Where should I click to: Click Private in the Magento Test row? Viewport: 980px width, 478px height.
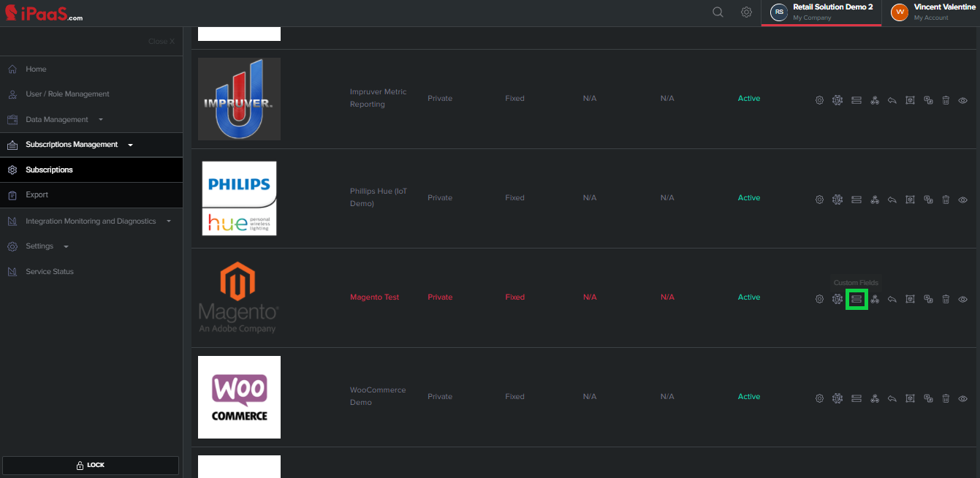440,297
